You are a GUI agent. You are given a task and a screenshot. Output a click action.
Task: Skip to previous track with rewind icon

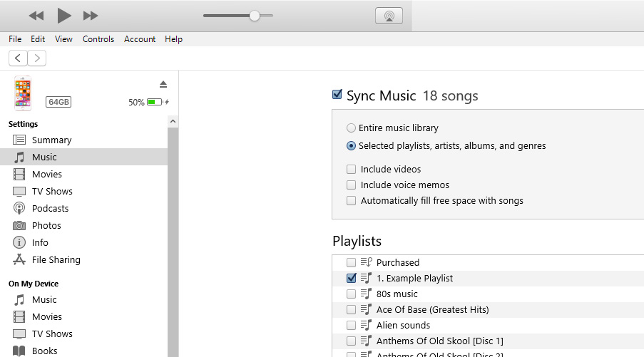click(36, 16)
